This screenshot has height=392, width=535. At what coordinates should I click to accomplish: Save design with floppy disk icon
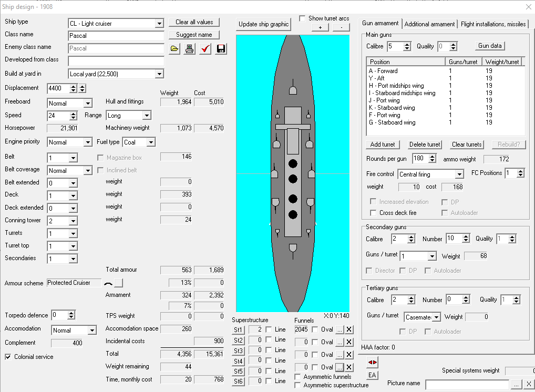coord(221,49)
